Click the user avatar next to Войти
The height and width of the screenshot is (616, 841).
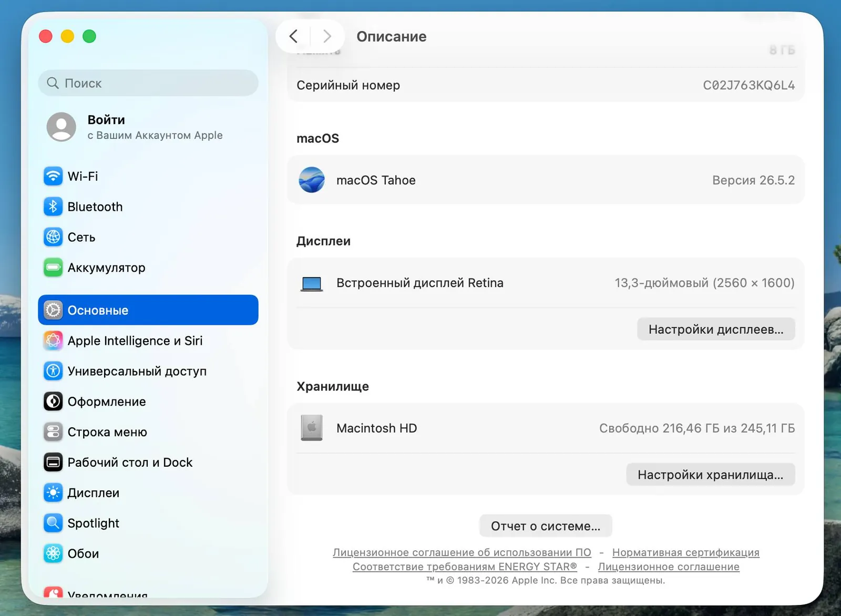click(61, 127)
